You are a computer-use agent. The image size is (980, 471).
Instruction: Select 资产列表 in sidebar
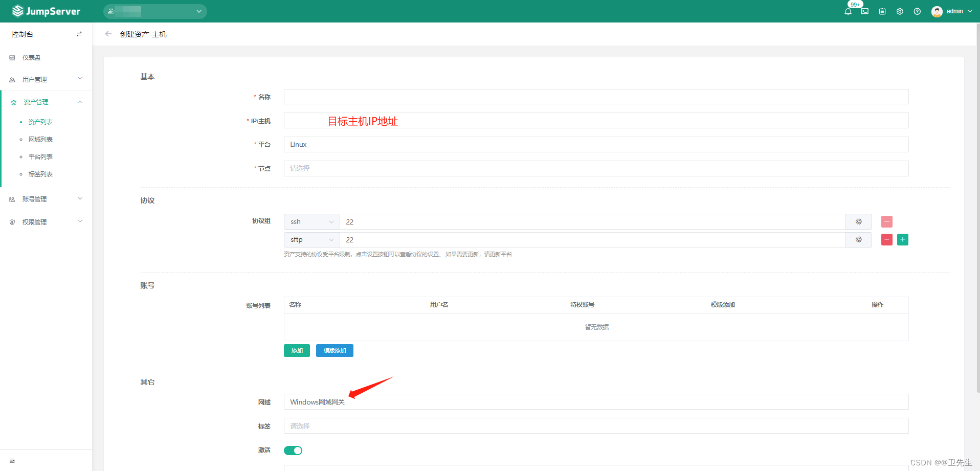(x=40, y=122)
